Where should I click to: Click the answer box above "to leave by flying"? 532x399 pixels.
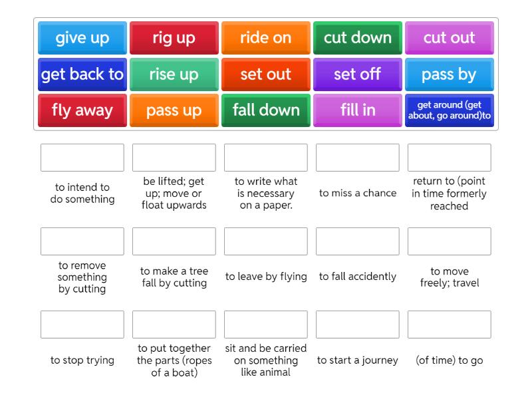(x=265, y=241)
